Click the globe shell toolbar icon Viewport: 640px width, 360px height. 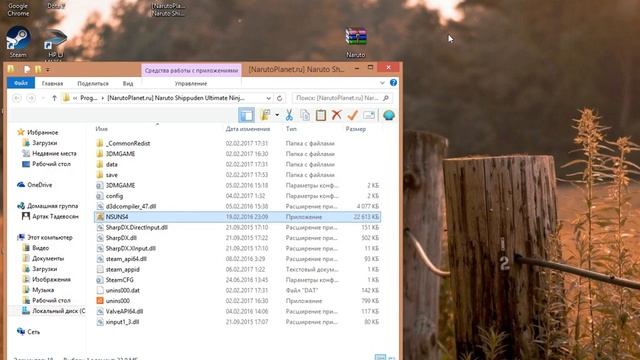(389, 115)
